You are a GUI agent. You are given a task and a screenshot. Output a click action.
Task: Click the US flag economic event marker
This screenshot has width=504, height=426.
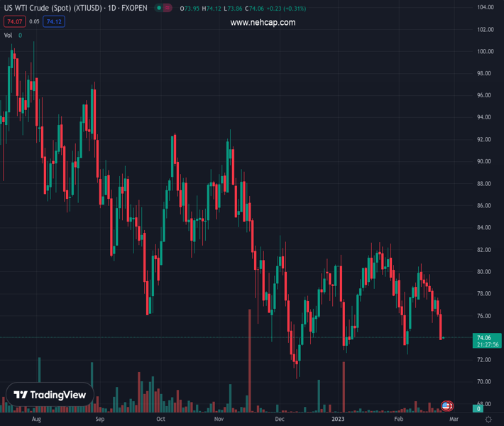[x=447, y=406]
